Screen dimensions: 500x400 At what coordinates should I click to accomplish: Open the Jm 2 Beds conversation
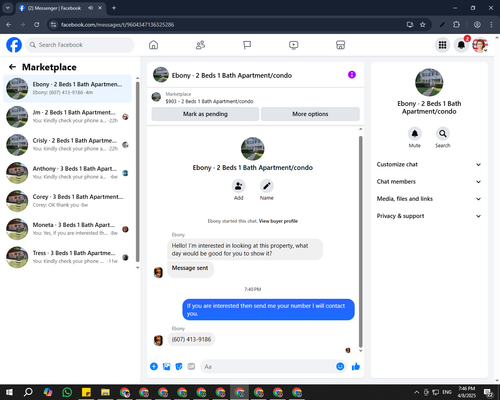tap(67, 117)
